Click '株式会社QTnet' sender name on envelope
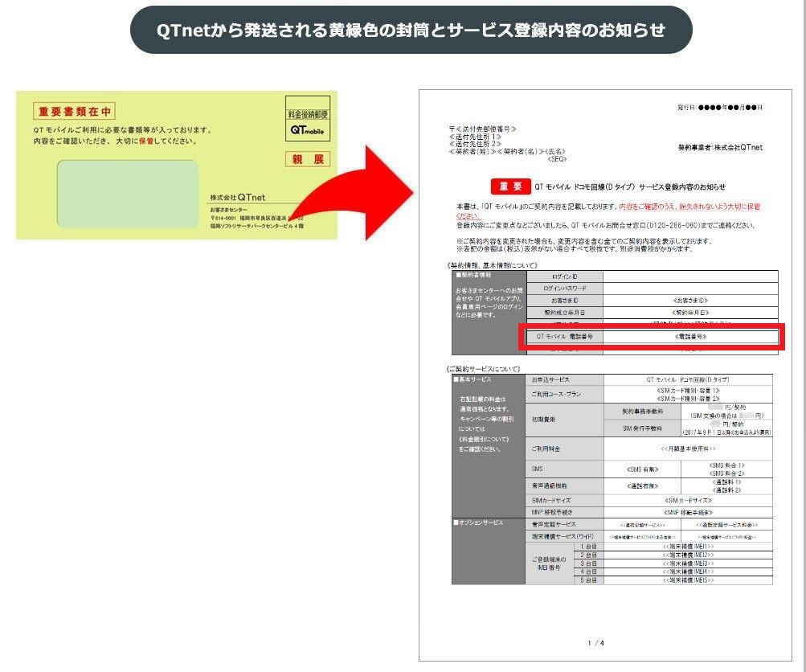 238,198
